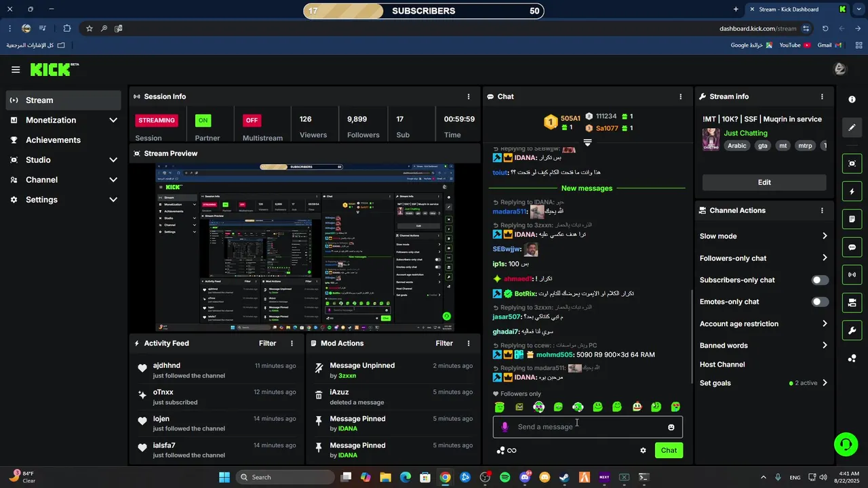The width and height of the screenshot is (868, 488).
Task: Open Mod Actions Filter
Action: pyautogui.click(x=444, y=343)
